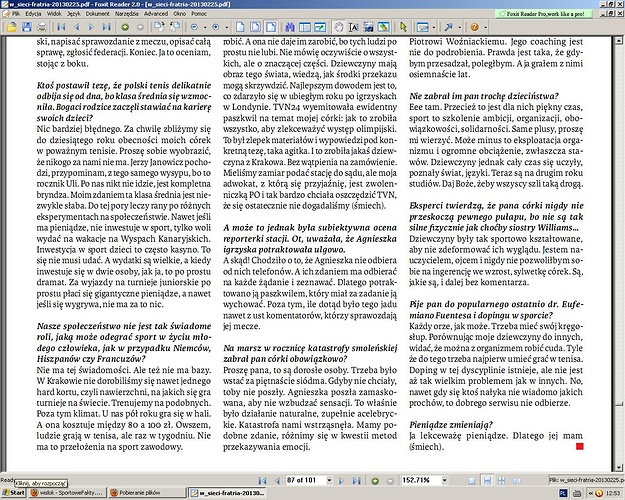625x500 pixels.
Task: Select the yellow arrow annotation selection tool
Action: pyautogui.click(x=403, y=27)
